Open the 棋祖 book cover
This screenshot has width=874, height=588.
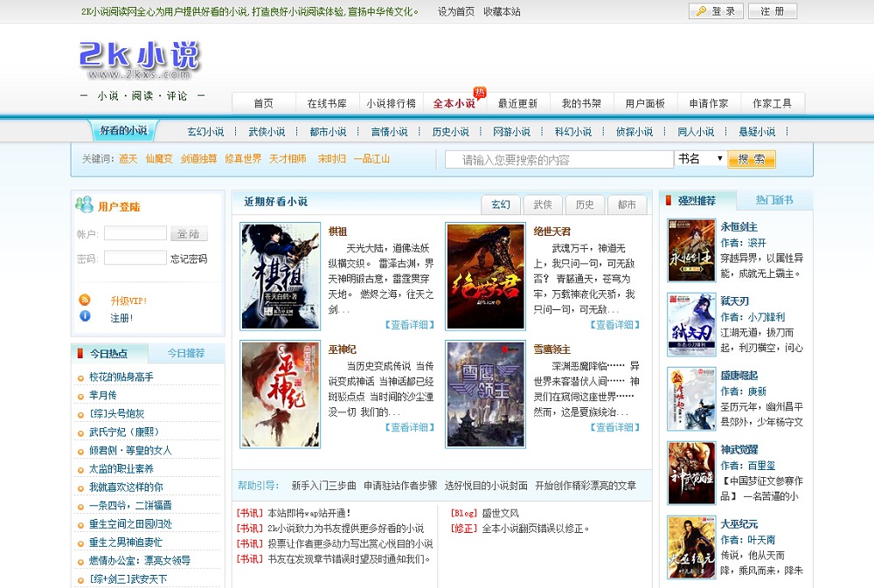tap(281, 276)
